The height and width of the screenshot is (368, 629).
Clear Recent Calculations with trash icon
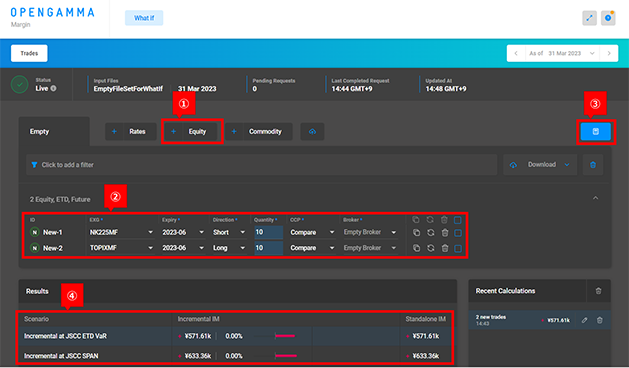pyautogui.click(x=598, y=291)
